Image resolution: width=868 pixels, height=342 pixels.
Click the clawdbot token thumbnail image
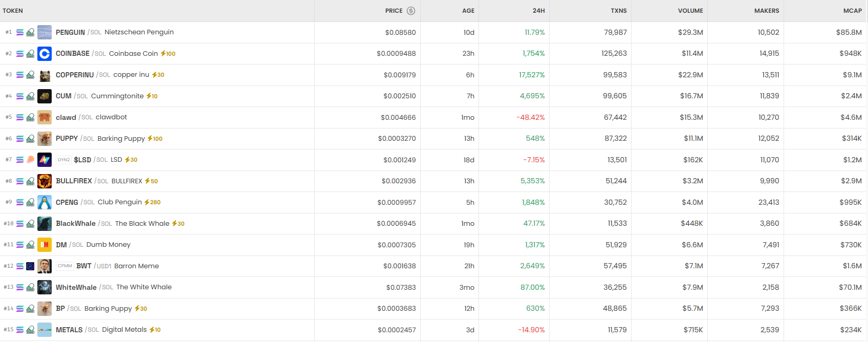click(45, 117)
